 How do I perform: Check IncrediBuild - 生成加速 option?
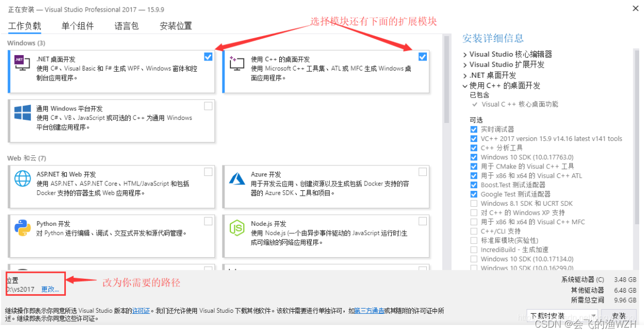pyautogui.click(x=474, y=250)
